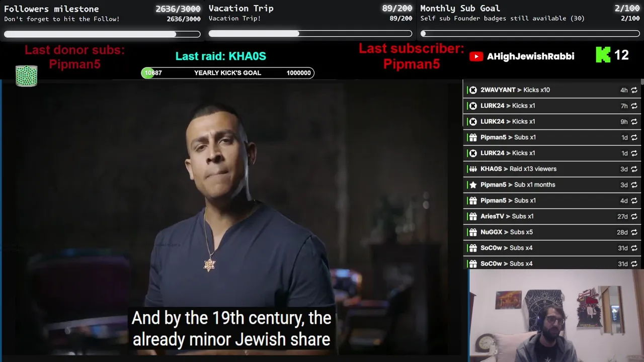The height and width of the screenshot is (362, 644).
Task: Replay the LURK24 Kicks alert from 1d ago
Action: [634, 153]
